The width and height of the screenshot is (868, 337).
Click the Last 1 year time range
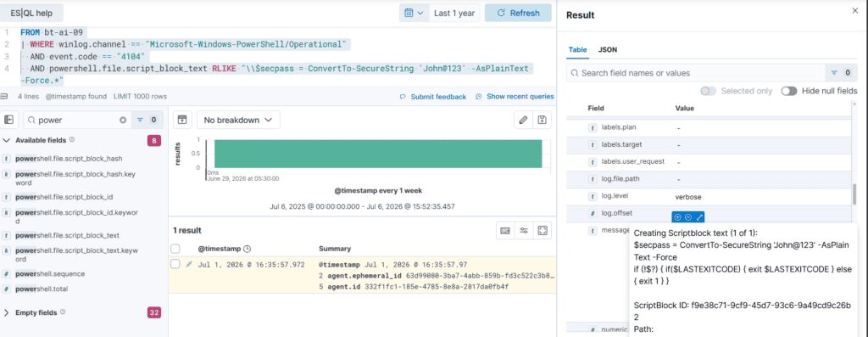pyautogui.click(x=454, y=13)
